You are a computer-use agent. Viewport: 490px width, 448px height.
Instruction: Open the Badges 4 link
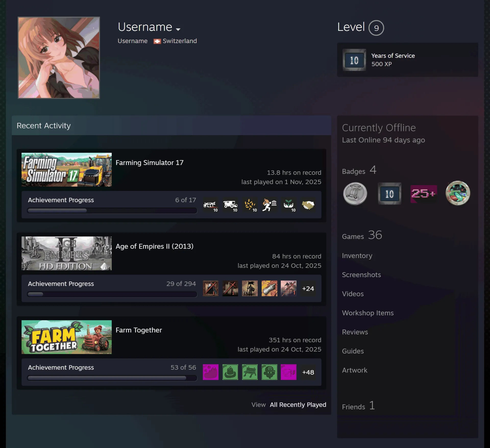click(359, 170)
